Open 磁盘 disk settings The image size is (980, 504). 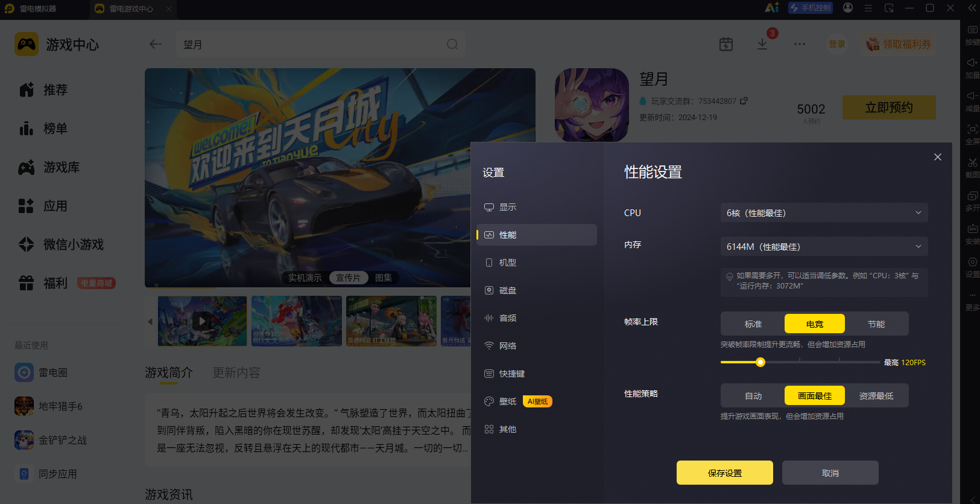537,290
